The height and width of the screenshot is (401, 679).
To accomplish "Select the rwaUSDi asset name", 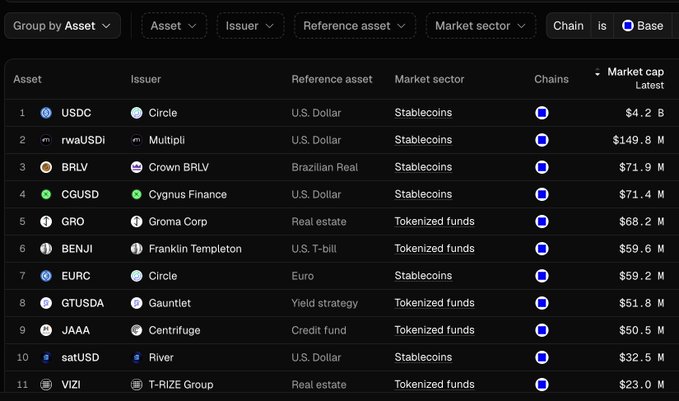I will (x=83, y=140).
